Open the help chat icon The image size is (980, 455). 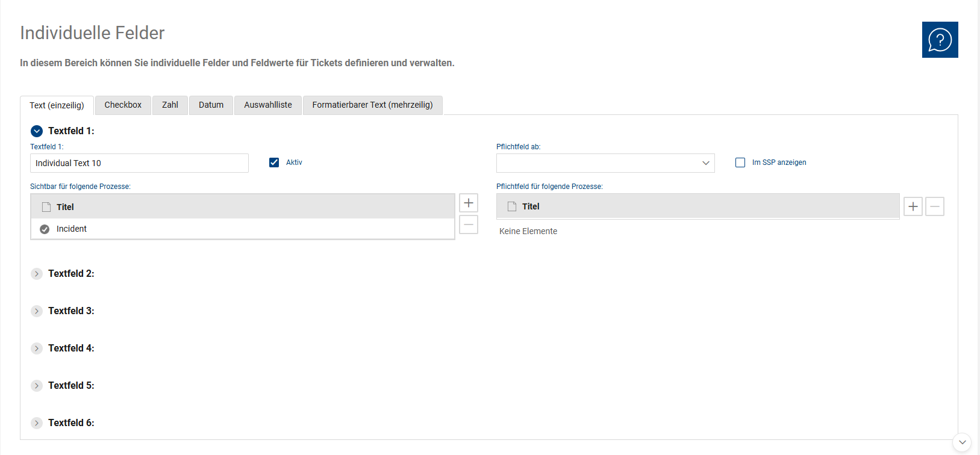[x=940, y=40]
